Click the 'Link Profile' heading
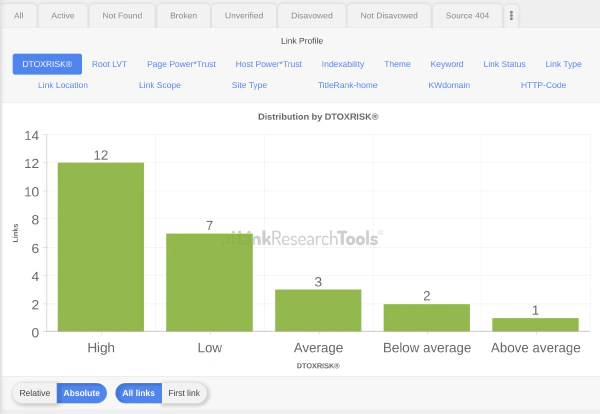The image size is (600, 414). pos(302,41)
